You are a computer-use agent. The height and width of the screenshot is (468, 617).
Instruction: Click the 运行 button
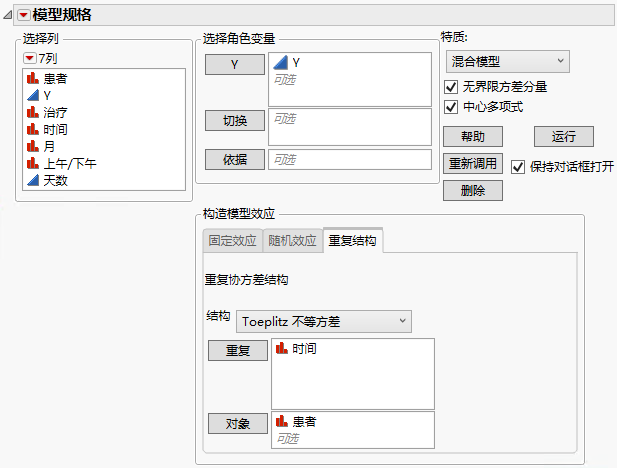click(x=564, y=136)
